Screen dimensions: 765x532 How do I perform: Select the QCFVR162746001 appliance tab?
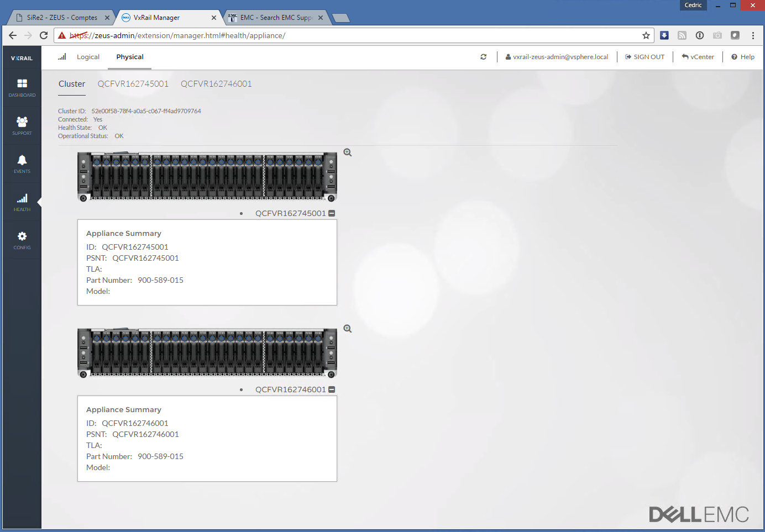(216, 84)
